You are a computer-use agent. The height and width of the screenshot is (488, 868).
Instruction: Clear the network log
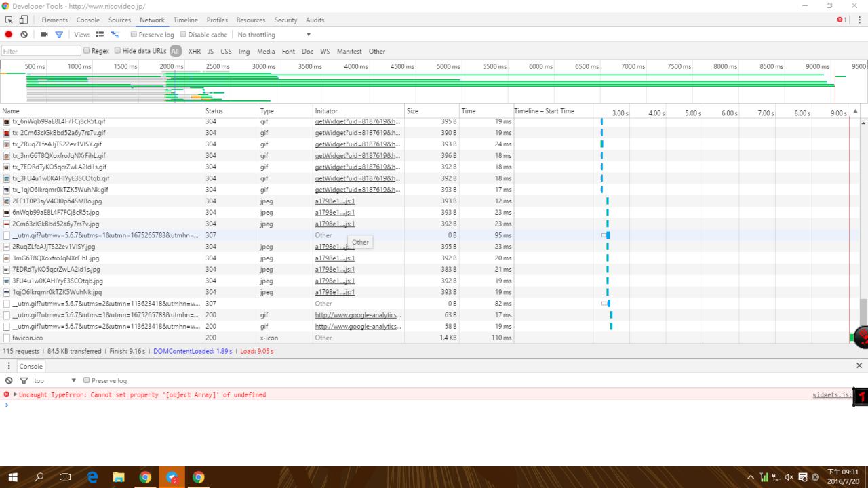(24, 35)
